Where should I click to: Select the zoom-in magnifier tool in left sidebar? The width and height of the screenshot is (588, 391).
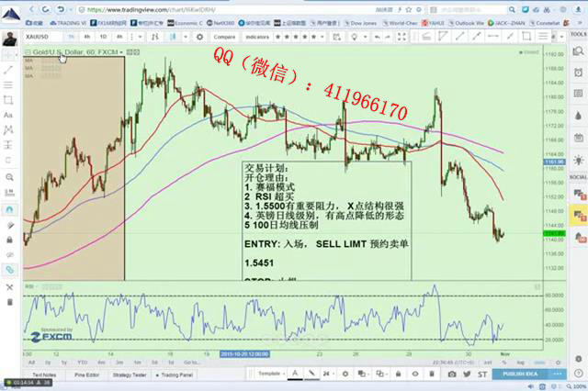(x=9, y=177)
